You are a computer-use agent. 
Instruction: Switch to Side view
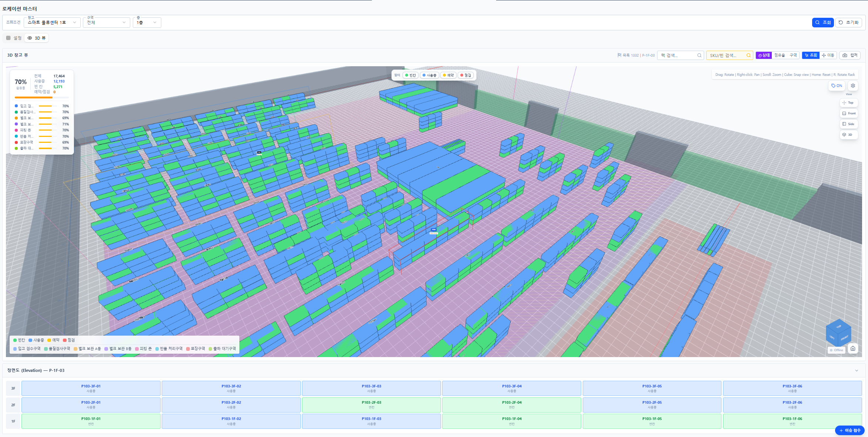pos(848,124)
